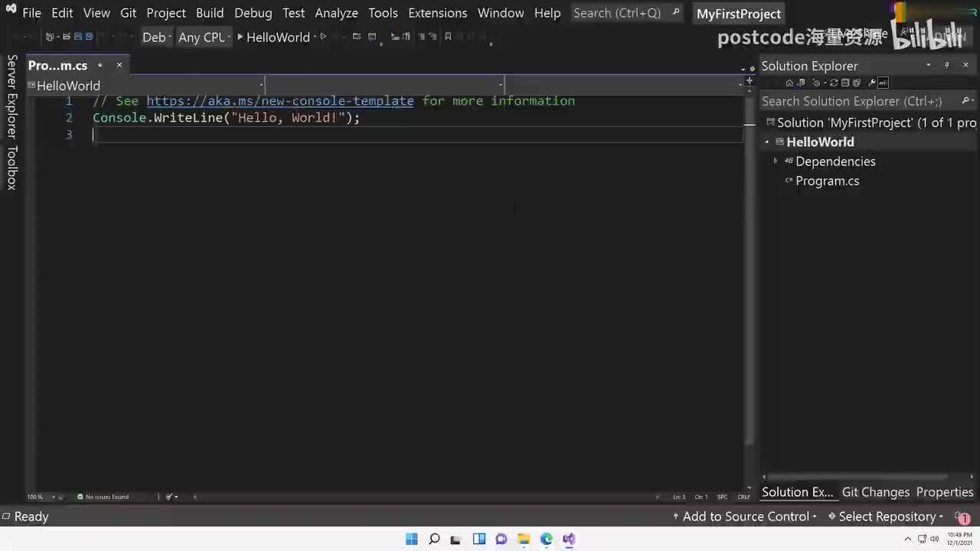
Task: Click the Search (Ctrl+Q) box
Action: (x=626, y=13)
